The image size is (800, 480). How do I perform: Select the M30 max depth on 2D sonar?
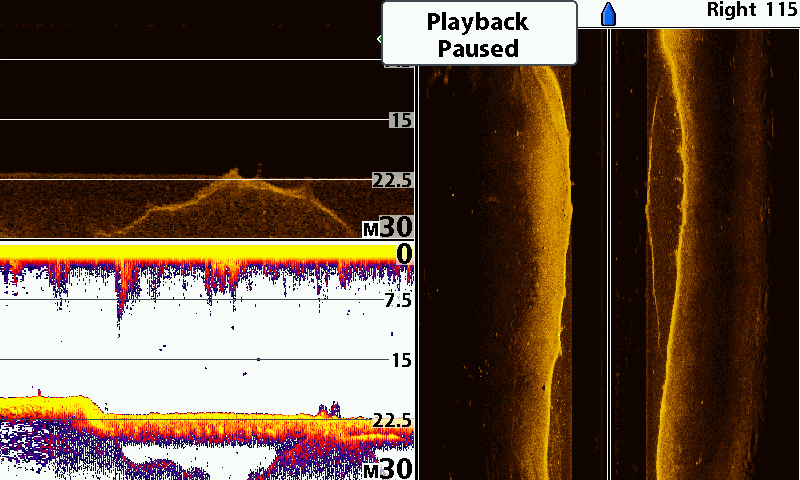pos(388,468)
